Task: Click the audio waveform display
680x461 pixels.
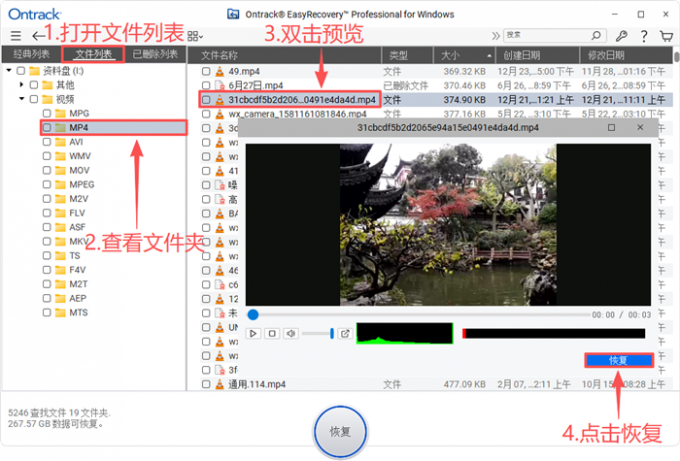Action: (405, 333)
